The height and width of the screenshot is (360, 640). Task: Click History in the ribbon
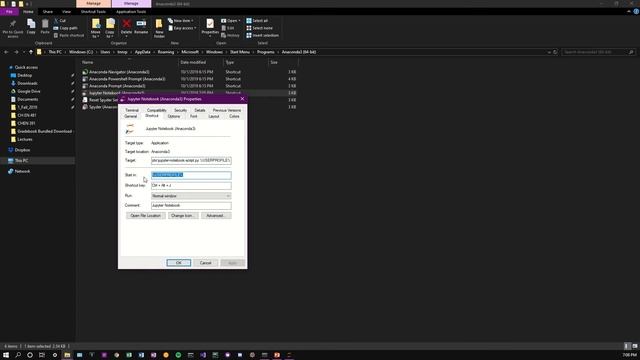231,36
